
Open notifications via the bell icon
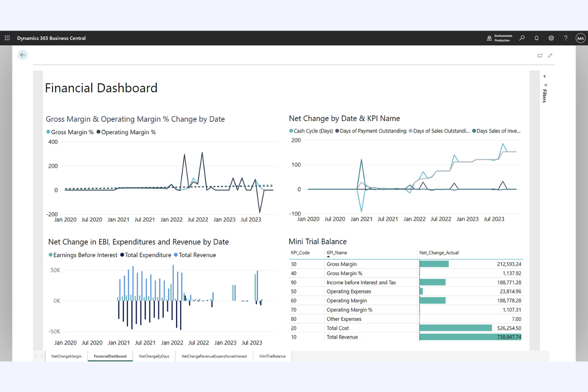[536, 38]
